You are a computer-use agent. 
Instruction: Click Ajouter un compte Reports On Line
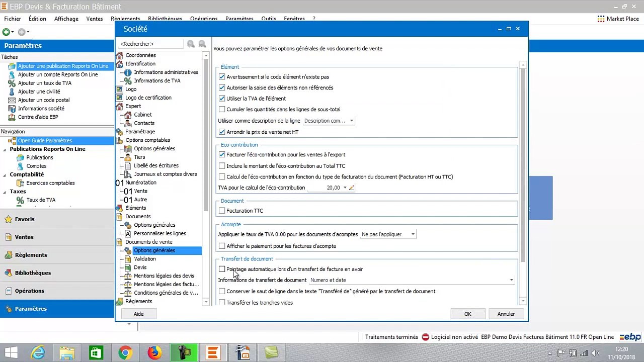[x=58, y=74]
